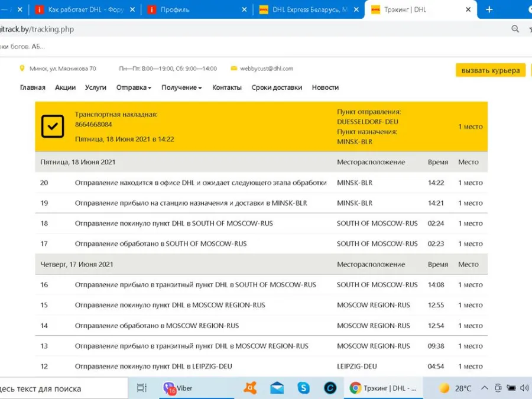
Task: Click row 18 departed SOUTH OF MOSCOW text
Action: click(174, 223)
